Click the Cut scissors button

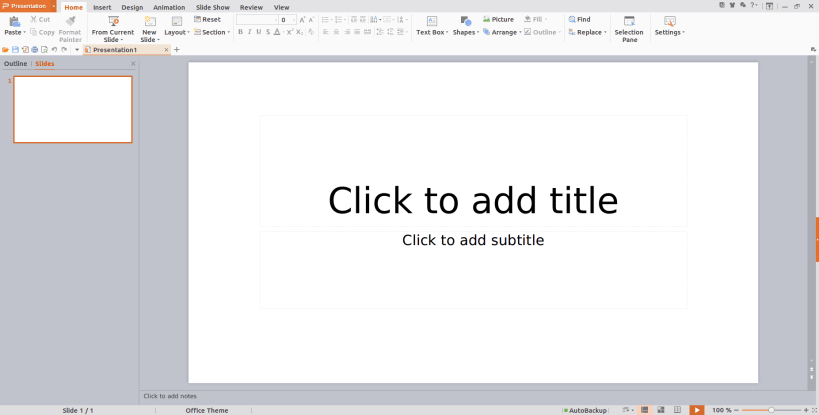click(x=40, y=19)
